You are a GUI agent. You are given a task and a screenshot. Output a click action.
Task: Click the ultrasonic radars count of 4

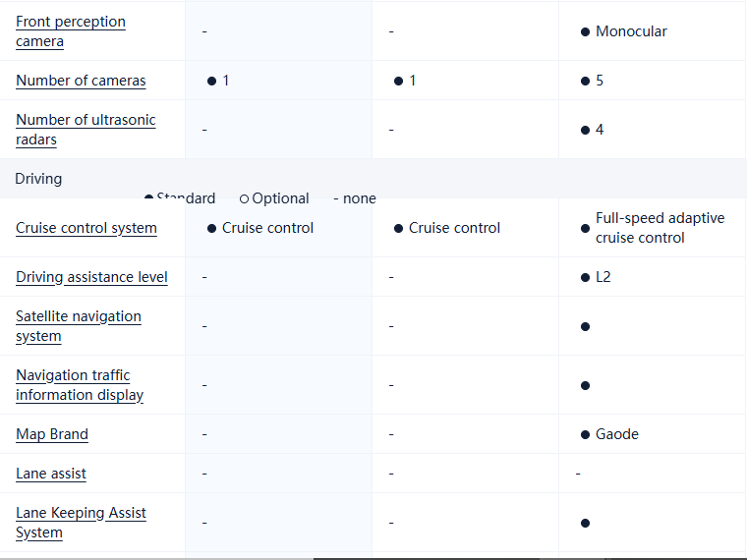point(599,130)
